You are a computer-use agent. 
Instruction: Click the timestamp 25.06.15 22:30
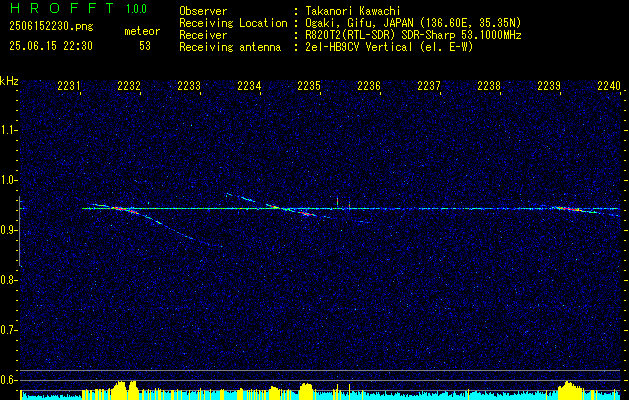51,46
